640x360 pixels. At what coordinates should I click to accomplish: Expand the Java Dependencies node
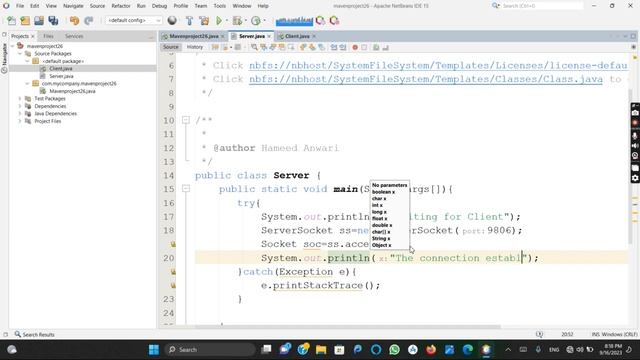(x=20, y=114)
